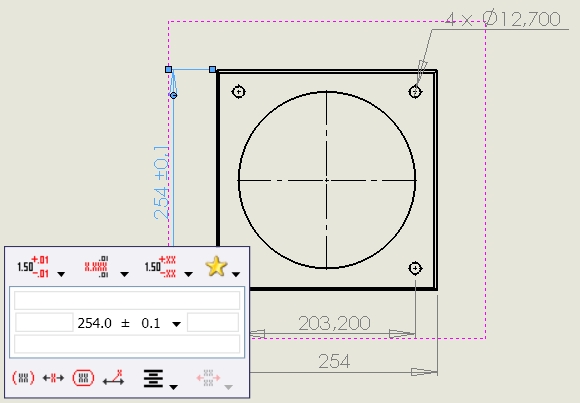Click the 0.1 tolerance value in palette

(x=151, y=323)
